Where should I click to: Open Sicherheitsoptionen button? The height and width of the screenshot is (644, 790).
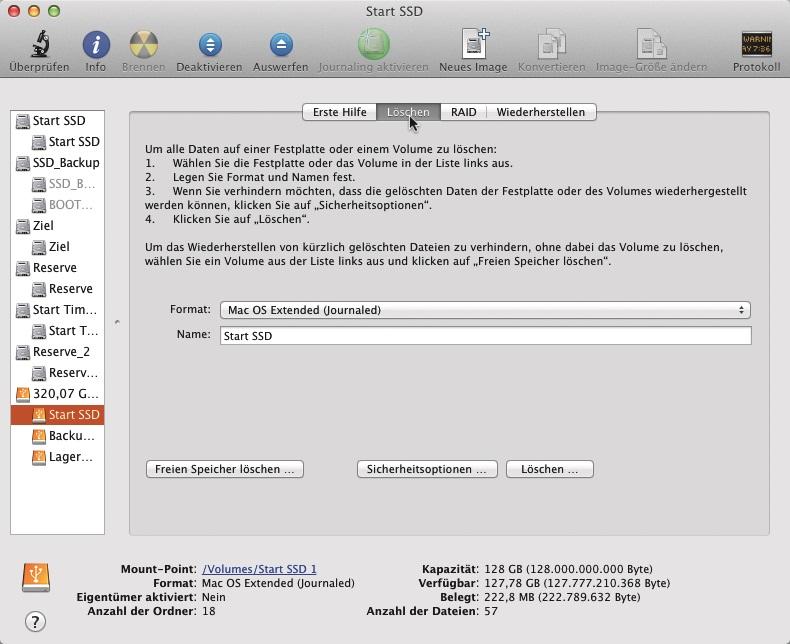click(x=427, y=469)
